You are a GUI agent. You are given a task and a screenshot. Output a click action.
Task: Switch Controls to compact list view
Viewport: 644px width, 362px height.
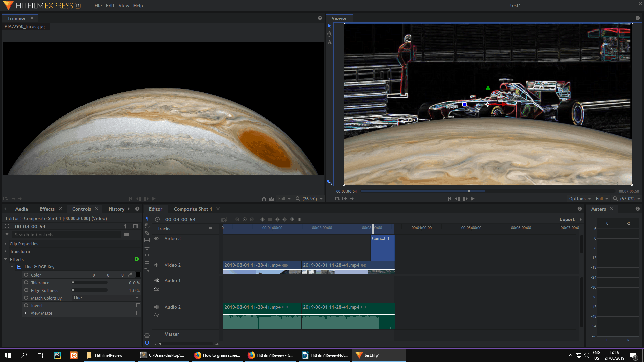point(126,235)
